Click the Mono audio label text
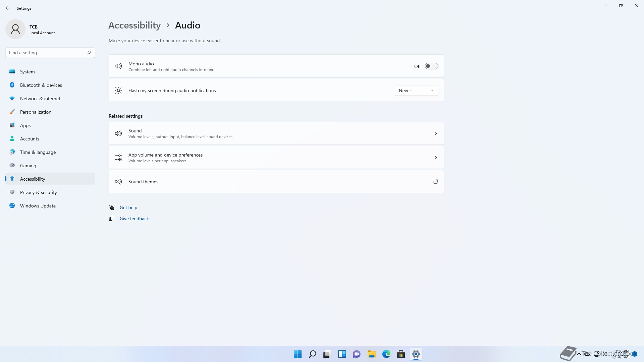The width and height of the screenshot is (644, 362). [141, 64]
